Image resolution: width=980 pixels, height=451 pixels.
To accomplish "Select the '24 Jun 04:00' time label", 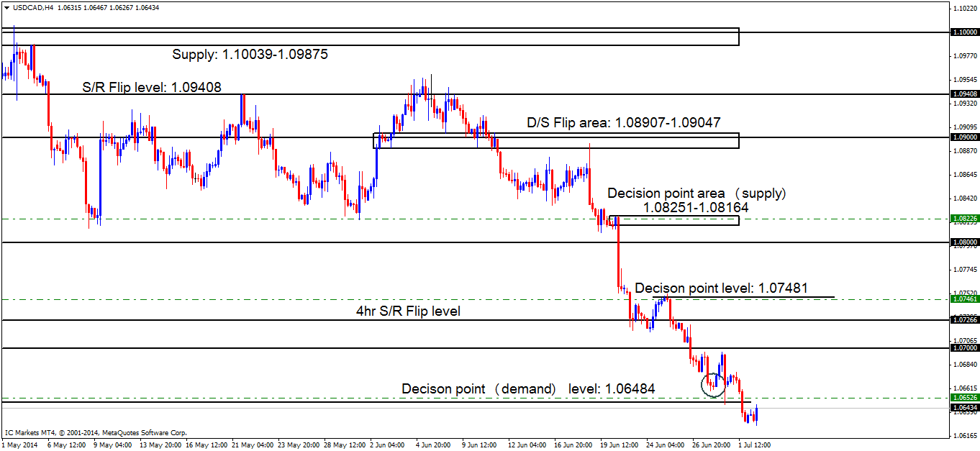I will pyautogui.click(x=666, y=445).
